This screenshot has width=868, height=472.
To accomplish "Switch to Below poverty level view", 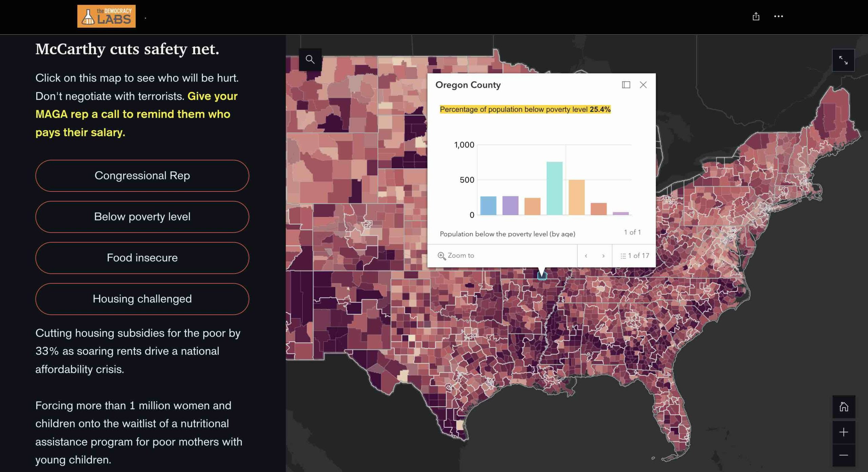I will pyautogui.click(x=142, y=217).
